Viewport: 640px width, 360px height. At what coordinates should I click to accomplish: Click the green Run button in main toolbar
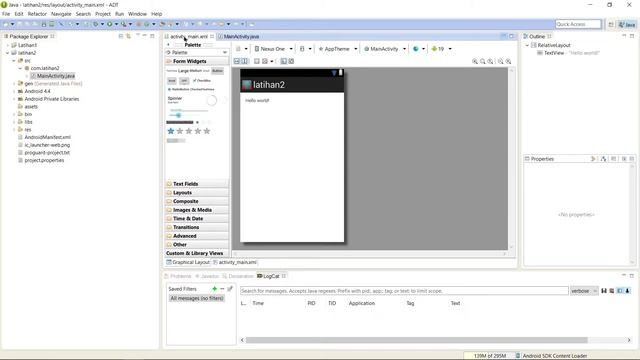[109, 24]
